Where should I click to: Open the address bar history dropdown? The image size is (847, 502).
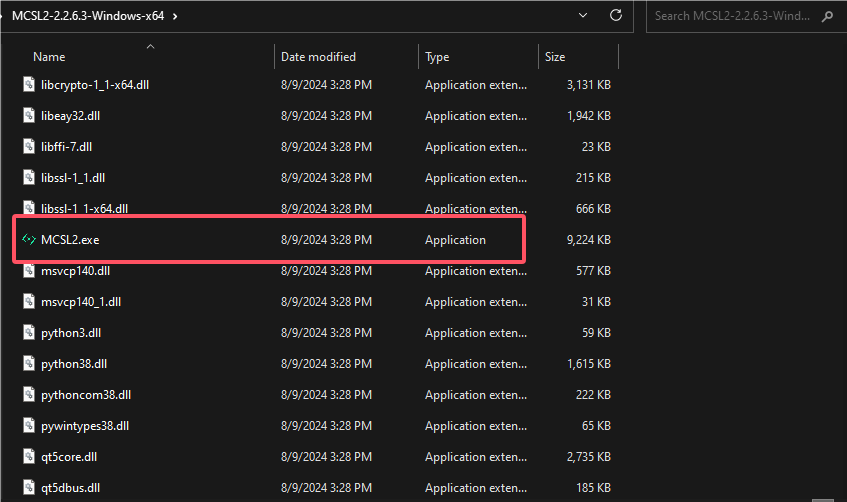coord(583,16)
